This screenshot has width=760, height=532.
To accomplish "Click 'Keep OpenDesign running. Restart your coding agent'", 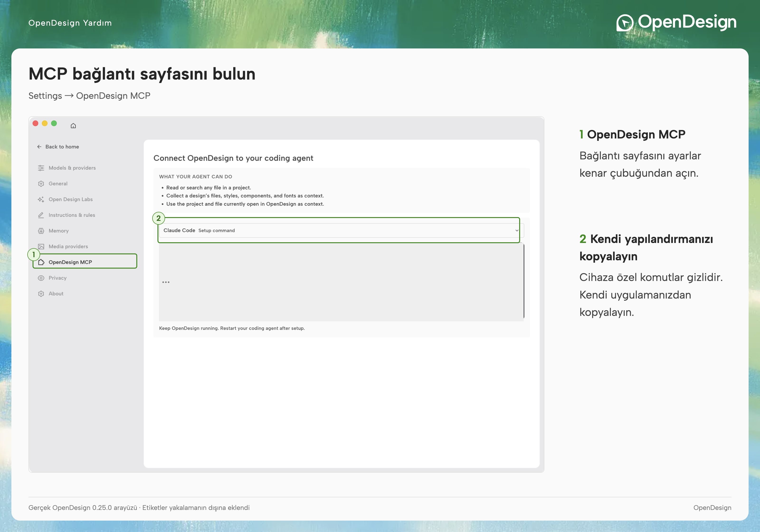I will (x=232, y=328).
